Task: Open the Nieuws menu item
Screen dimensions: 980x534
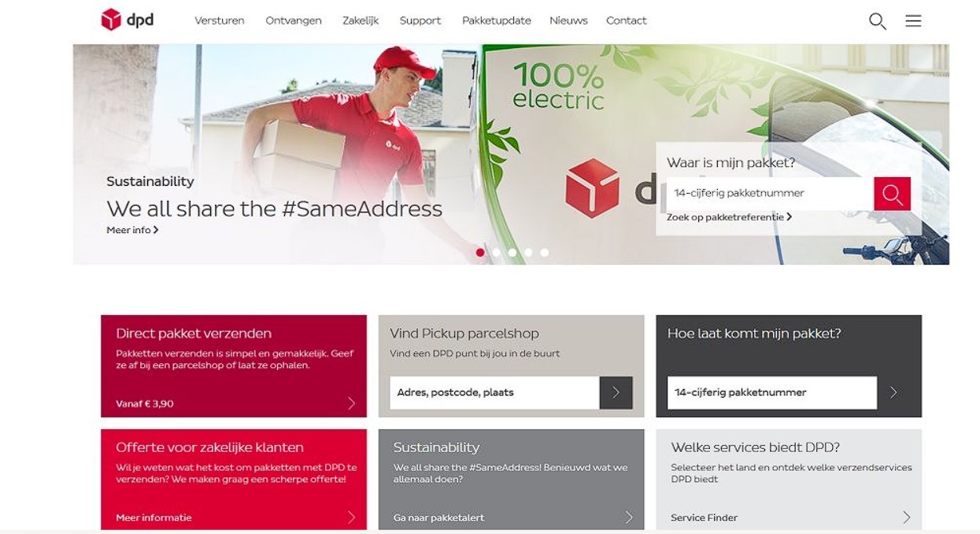Action: 568,20
